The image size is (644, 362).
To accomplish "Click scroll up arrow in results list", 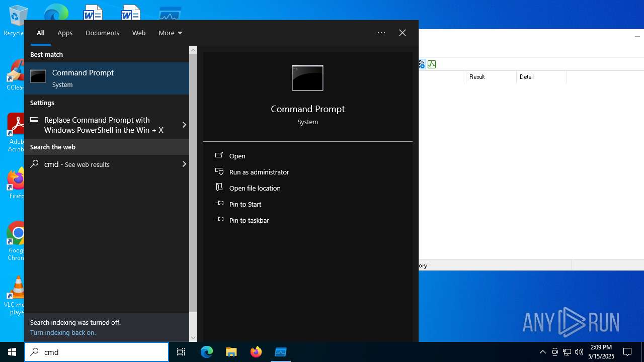I will 193,50.
